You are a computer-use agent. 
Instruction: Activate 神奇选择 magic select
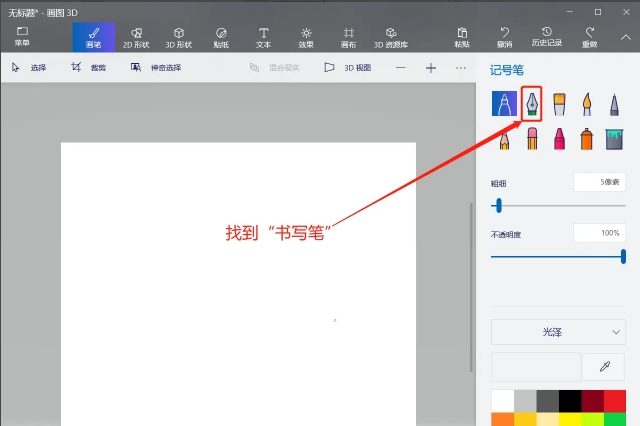[x=156, y=67]
